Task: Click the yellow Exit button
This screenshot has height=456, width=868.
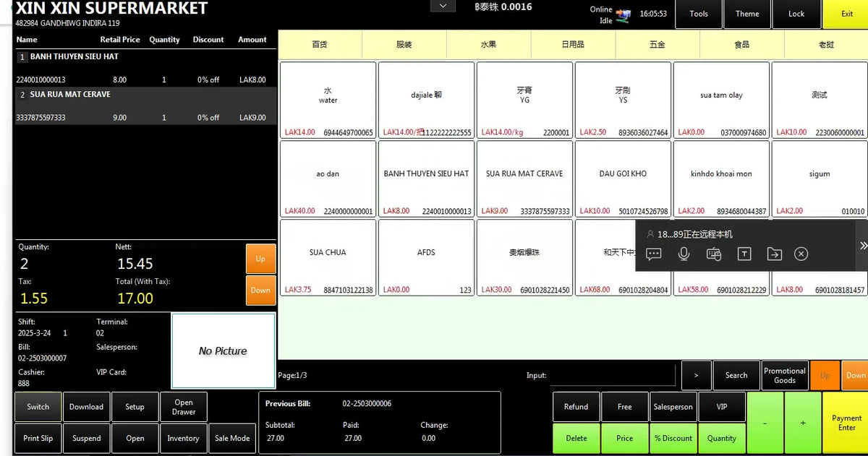Action: [846, 14]
